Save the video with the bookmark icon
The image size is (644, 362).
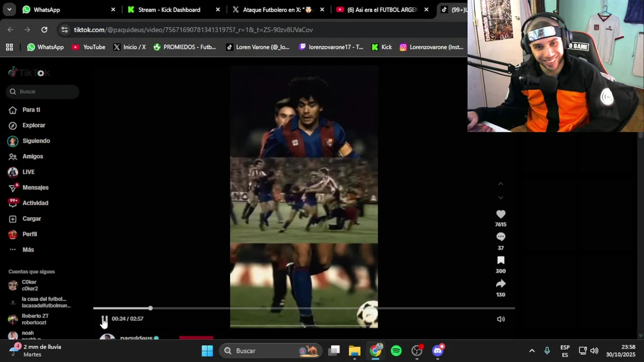pyautogui.click(x=501, y=260)
